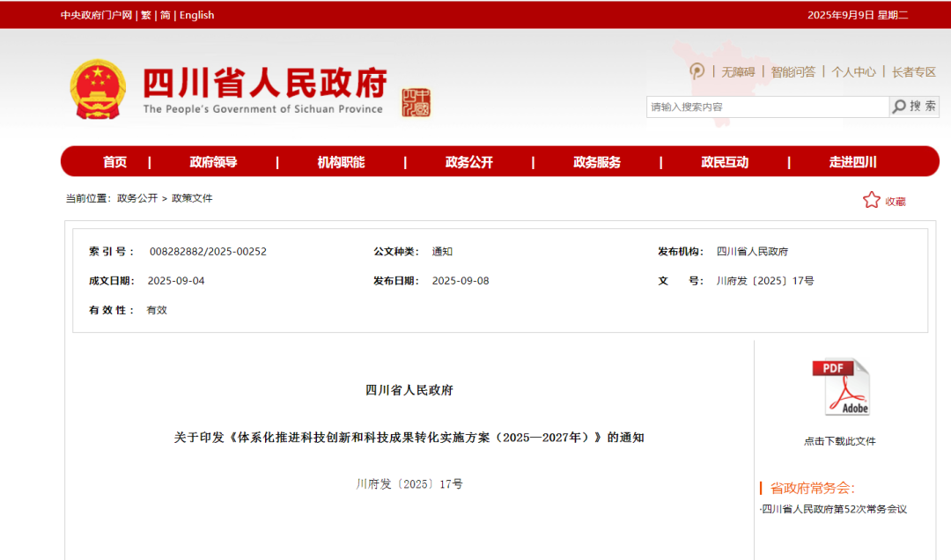Download the file via PDF Adobe icon
Image resolution: width=951 pixels, height=560 pixels.
click(x=841, y=387)
